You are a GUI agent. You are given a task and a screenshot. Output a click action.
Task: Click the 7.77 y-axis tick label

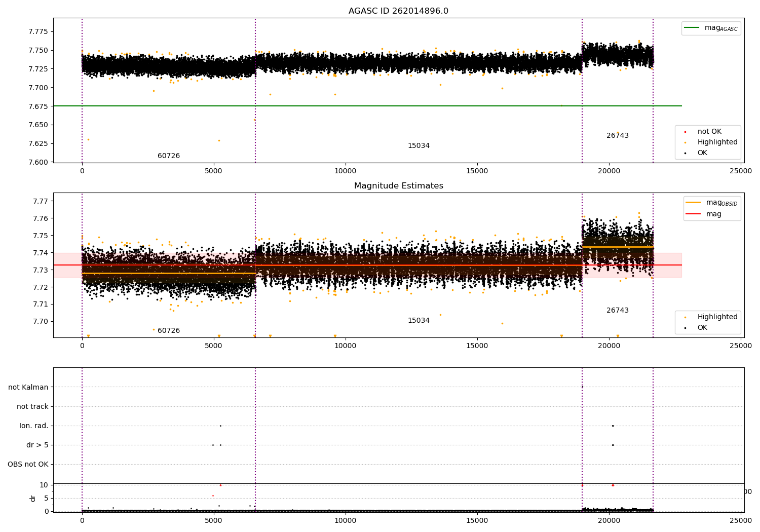[41, 202]
